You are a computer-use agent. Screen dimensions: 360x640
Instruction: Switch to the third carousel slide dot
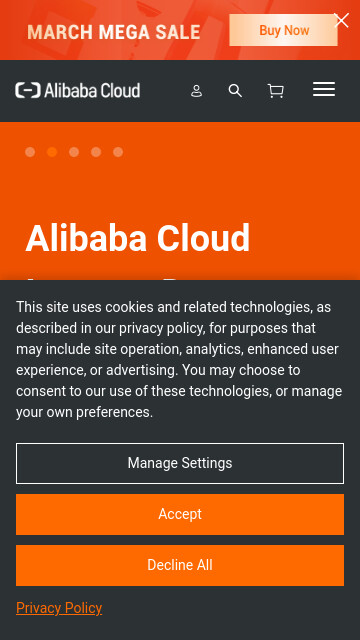(74, 152)
